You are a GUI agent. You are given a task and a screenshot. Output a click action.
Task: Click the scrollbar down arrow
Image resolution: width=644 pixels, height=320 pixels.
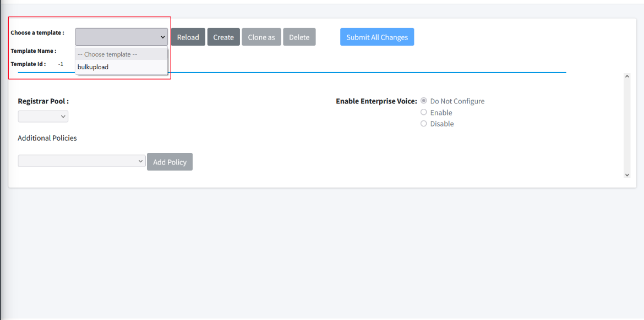627,175
